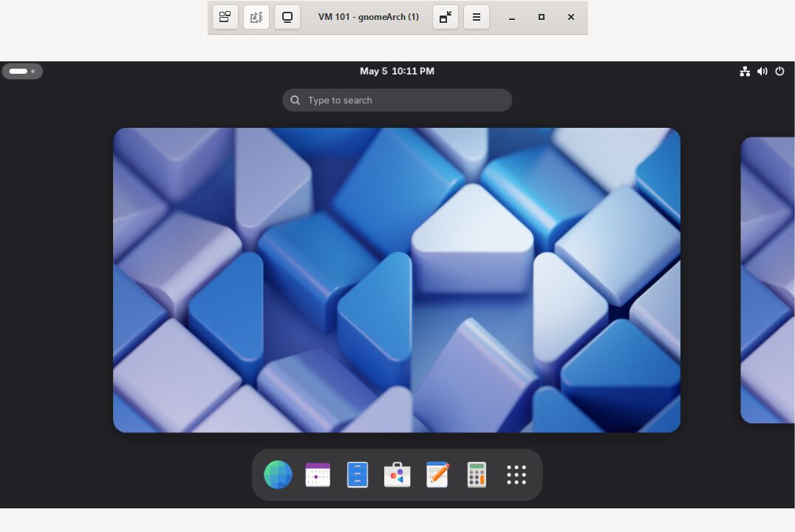795x532 pixels.
Task: Toggle the window overview button
Action: (x=225, y=17)
